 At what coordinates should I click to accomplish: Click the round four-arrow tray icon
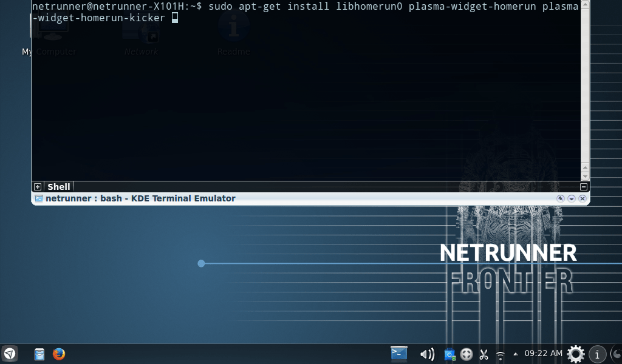[x=466, y=354]
